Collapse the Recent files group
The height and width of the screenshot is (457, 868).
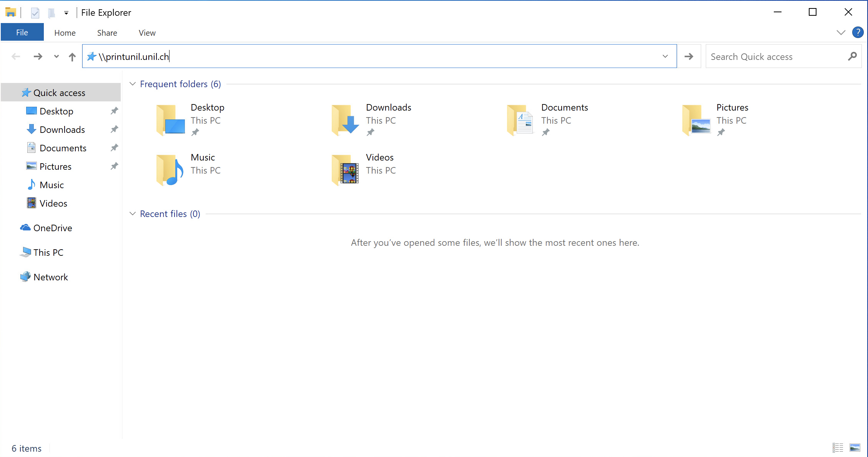(x=133, y=214)
